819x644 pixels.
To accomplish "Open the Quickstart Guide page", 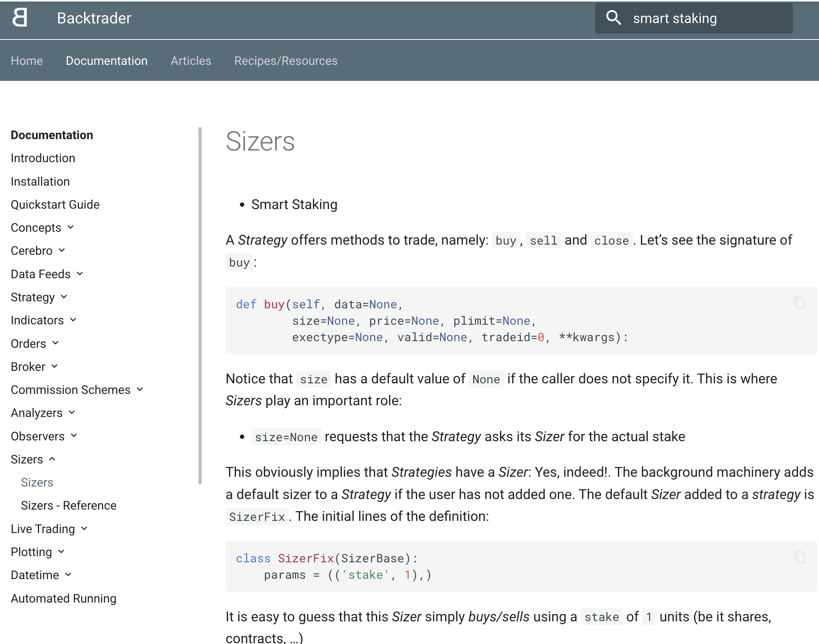I will pos(55,204).
